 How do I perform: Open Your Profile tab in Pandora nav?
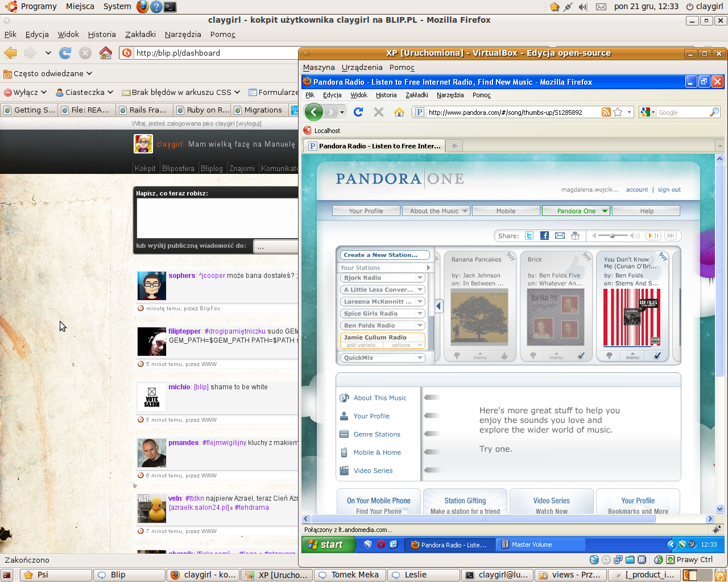(x=366, y=211)
